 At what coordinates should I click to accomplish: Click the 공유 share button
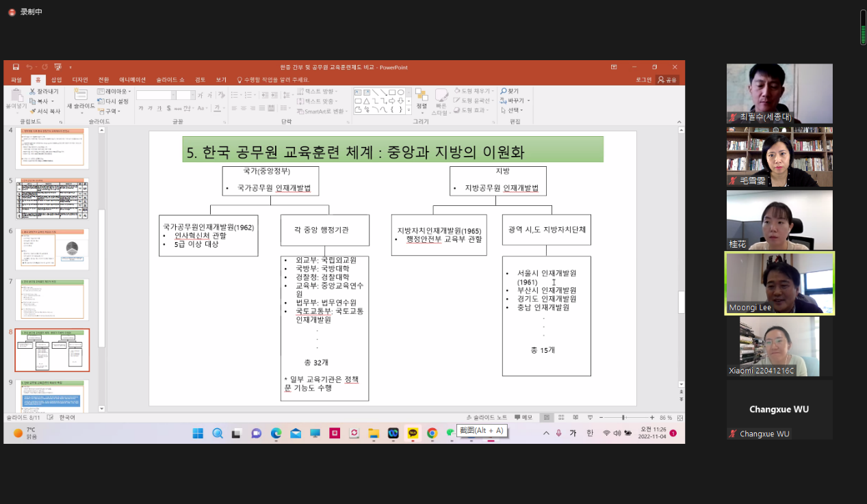tap(667, 80)
